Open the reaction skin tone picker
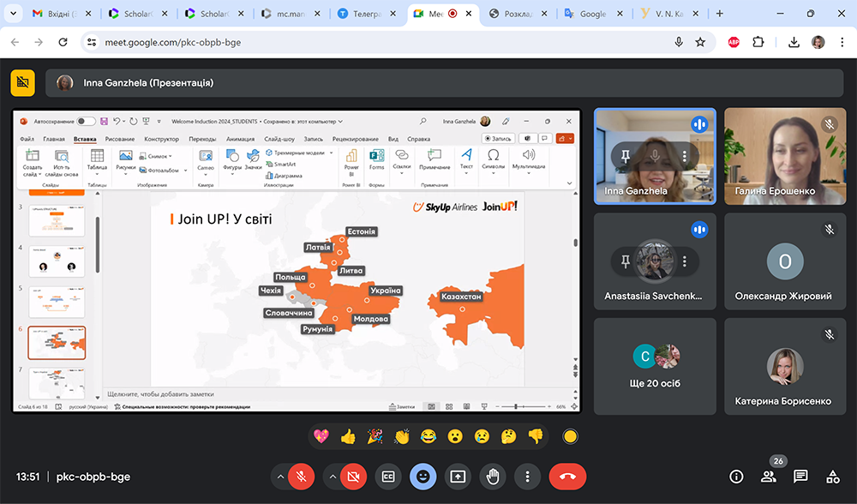 click(x=570, y=436)
